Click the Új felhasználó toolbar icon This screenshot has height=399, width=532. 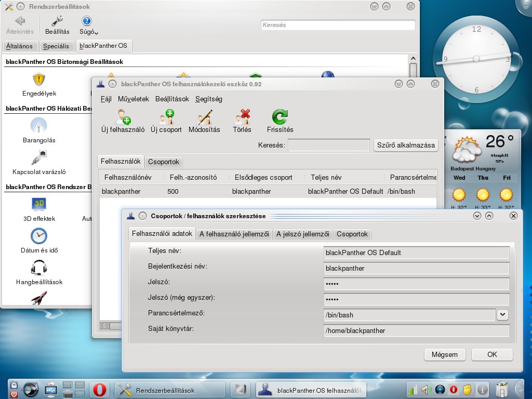123,117
